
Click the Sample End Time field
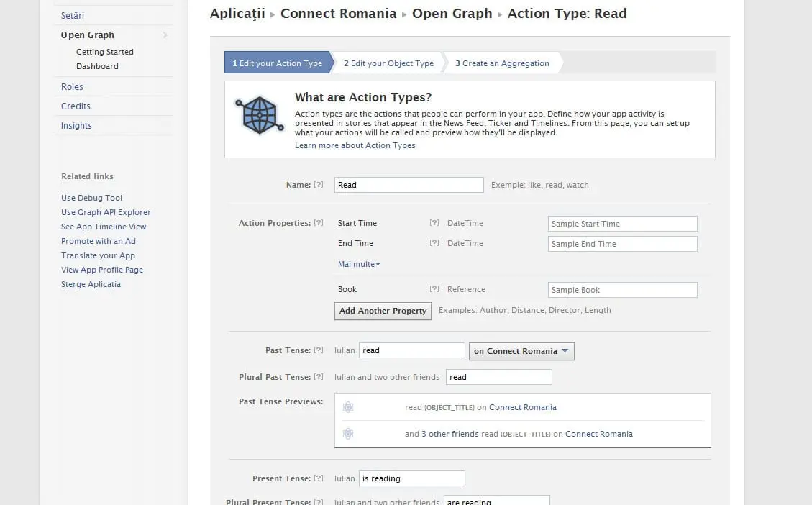[x=622, y=244]
